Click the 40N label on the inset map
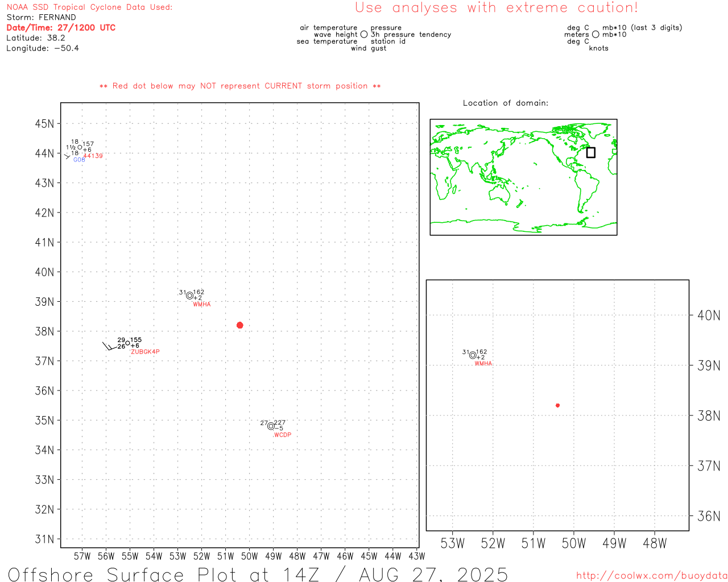The image size is (728, 582). [x=709, y=315]
